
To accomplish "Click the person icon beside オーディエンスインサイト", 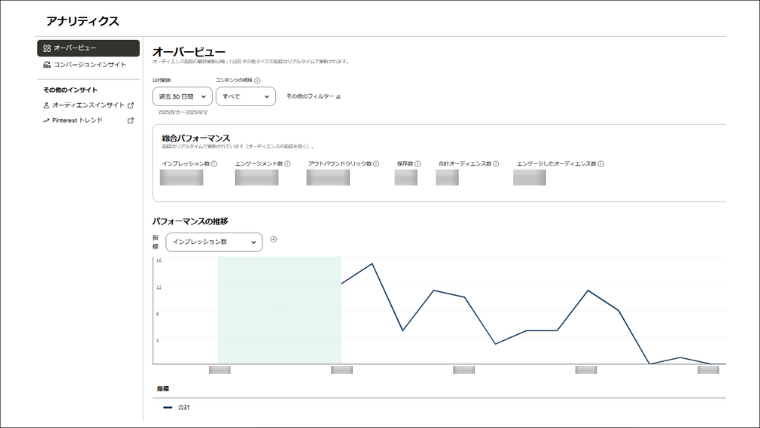I will click(x=46, y=105).
